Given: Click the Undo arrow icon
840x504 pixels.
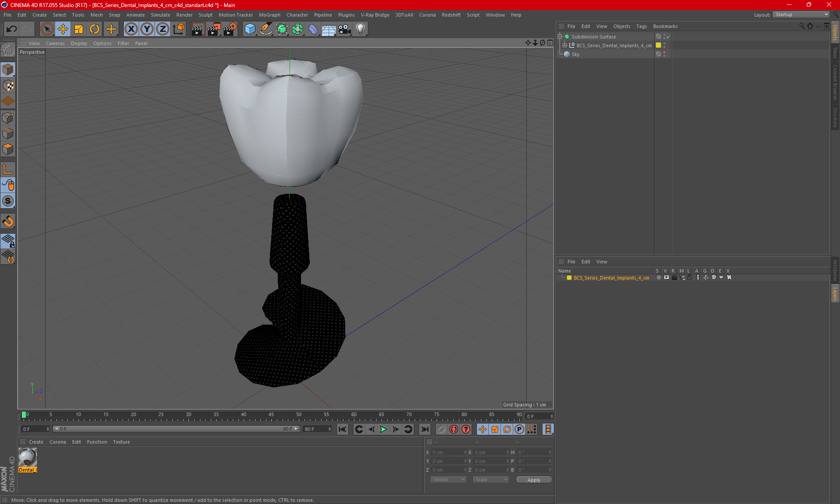Looking at the screenshot, I should (x=12, y=29).
